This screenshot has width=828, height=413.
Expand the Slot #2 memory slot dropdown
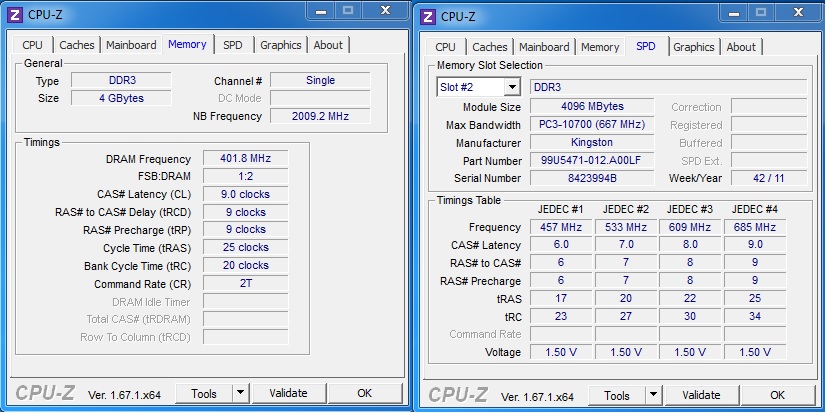(512, 87)
